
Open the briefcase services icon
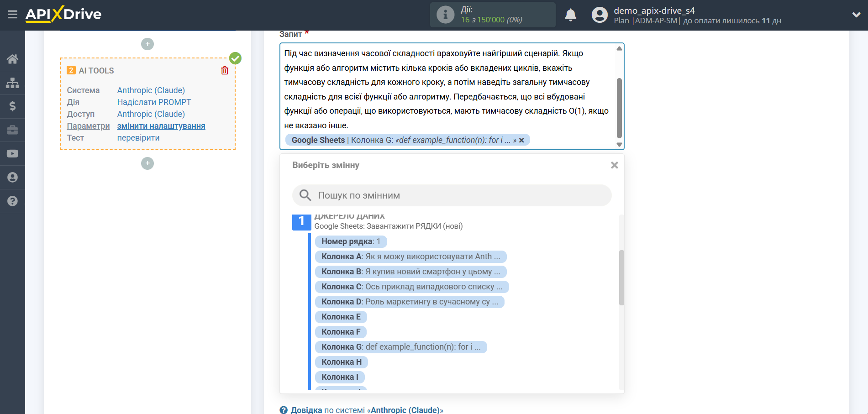click(x=12, y=130)
